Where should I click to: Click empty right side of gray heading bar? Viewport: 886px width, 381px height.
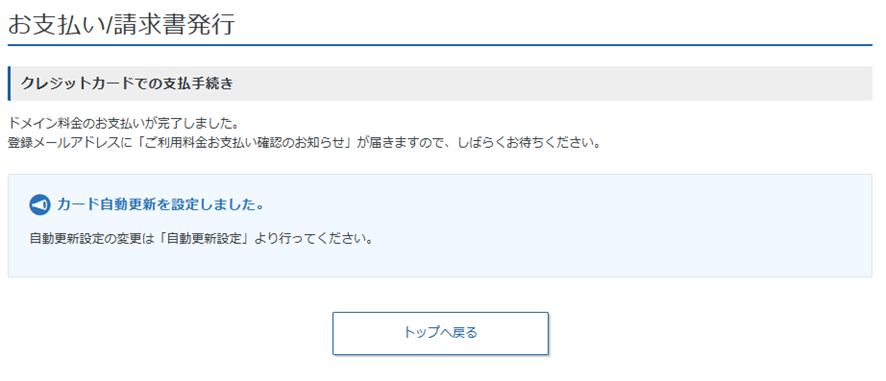(x=565, y=84)
